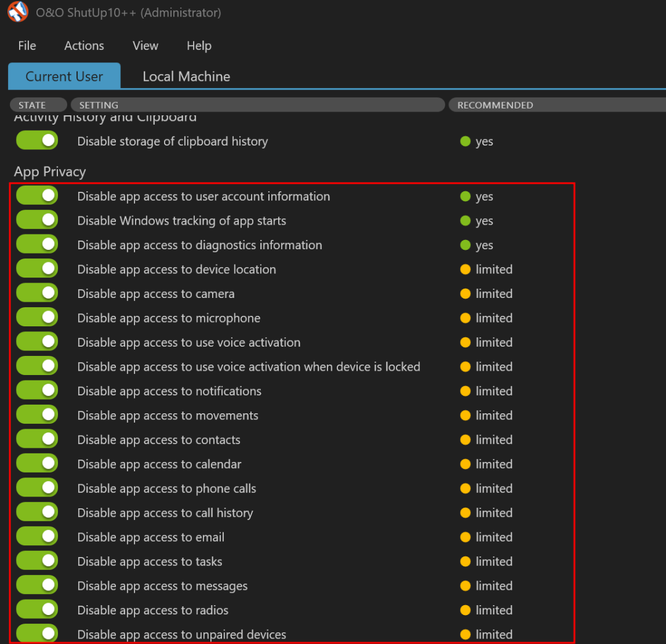Click yellow limited dot for device location
This screenshot has height=644, width=666.
(465, 270)
